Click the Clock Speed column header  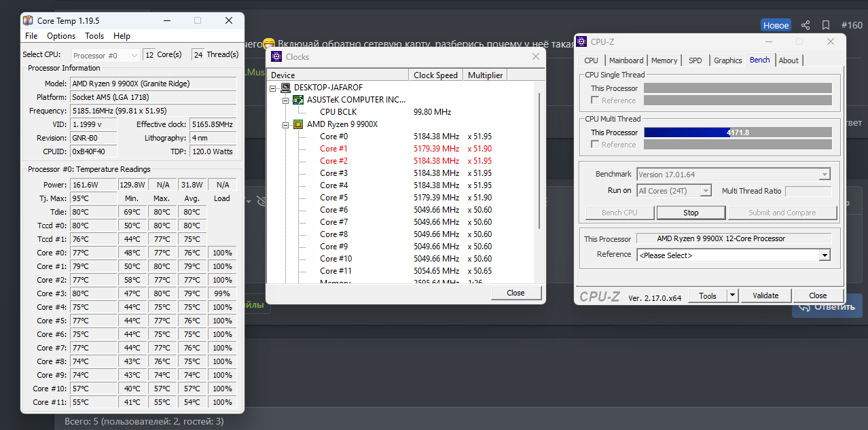pos(437,75)
